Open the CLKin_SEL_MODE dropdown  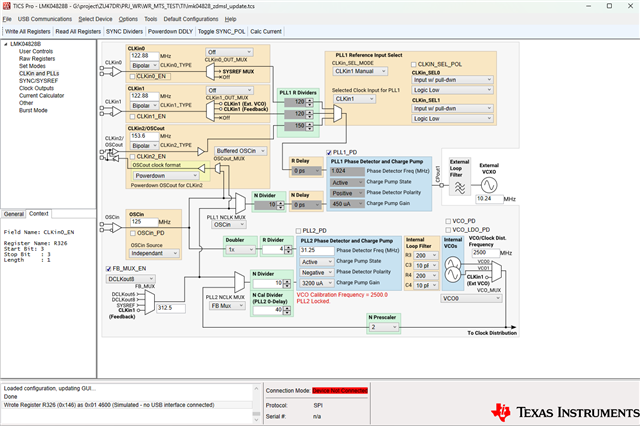360,71
